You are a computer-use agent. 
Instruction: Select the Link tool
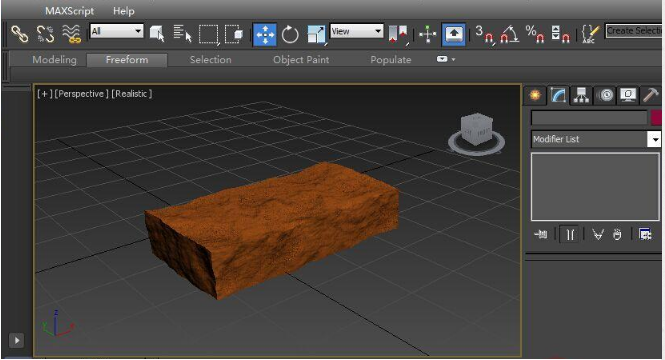(x=19, y=34)
